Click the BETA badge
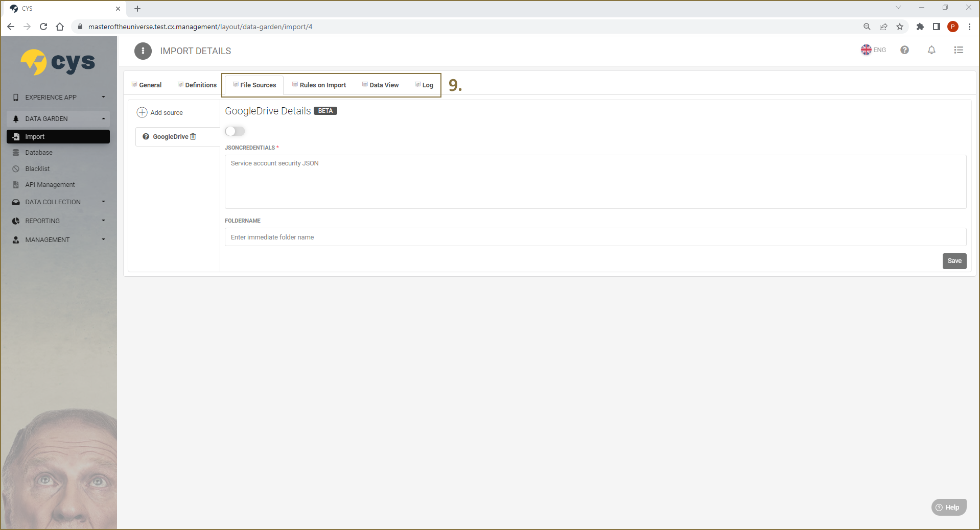 click(x=325, y=111)
